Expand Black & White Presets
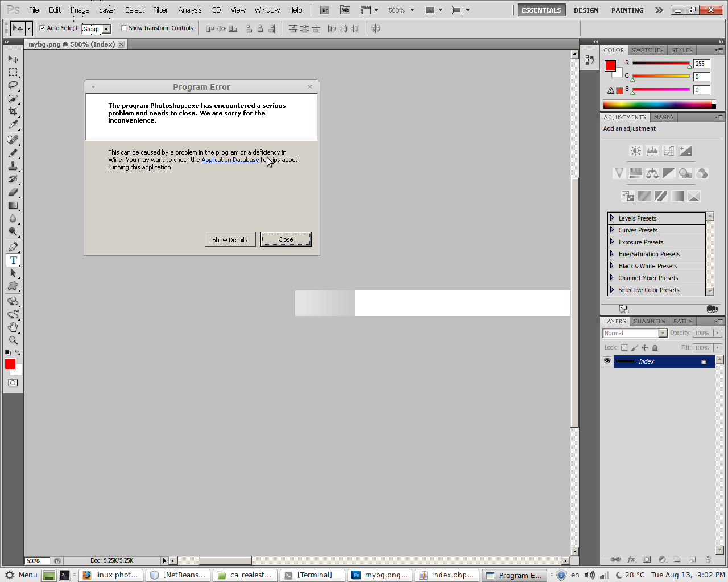 coord(612,266)
